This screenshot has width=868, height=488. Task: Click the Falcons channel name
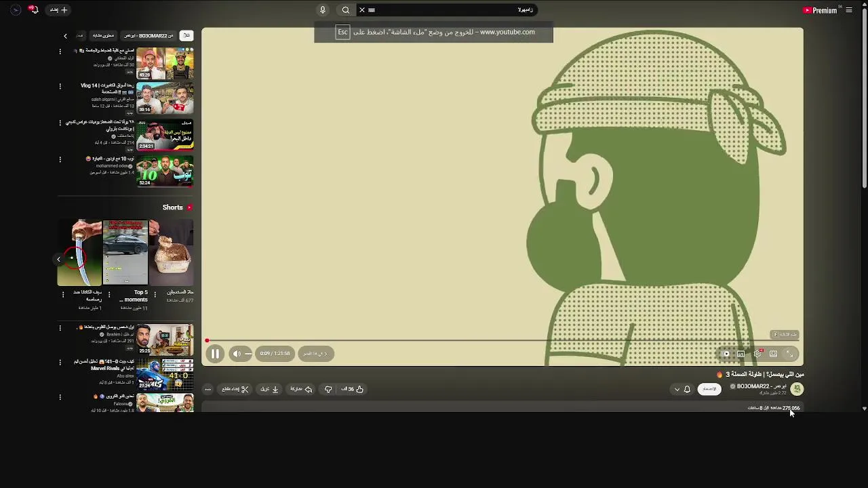point(121,403)
